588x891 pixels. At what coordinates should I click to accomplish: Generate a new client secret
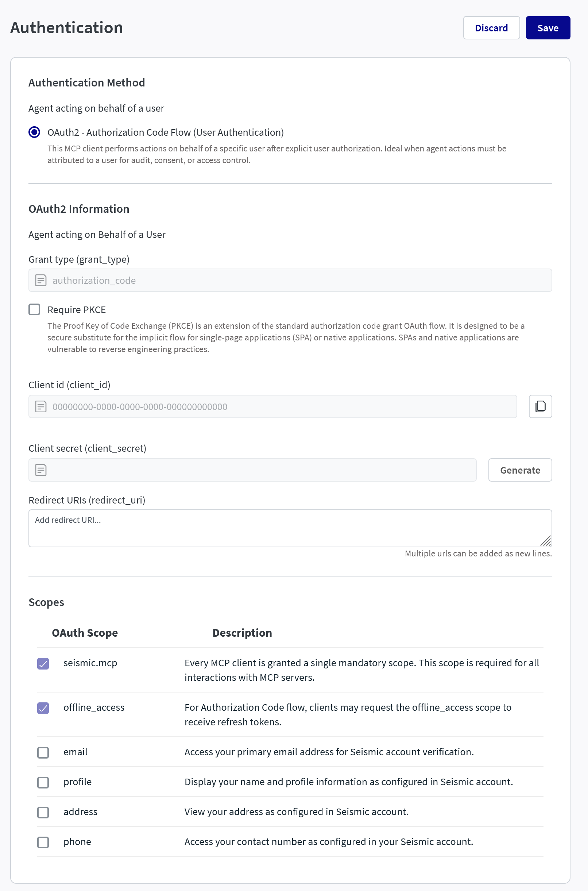pyautogui.click(x=520, y=470)
